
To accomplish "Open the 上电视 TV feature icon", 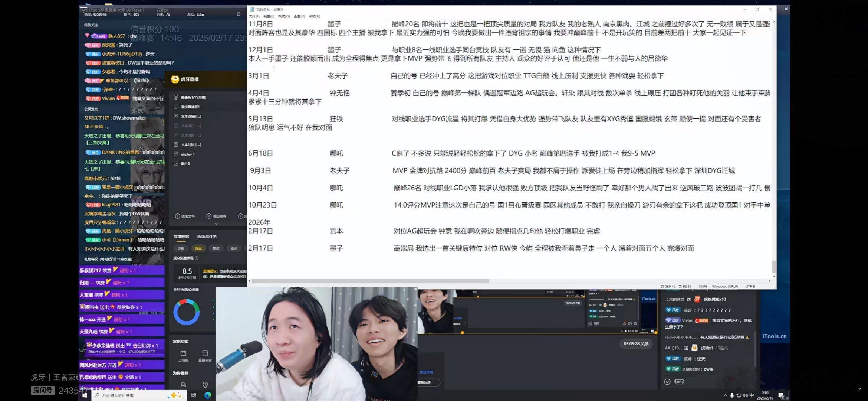I will [183, 353].
